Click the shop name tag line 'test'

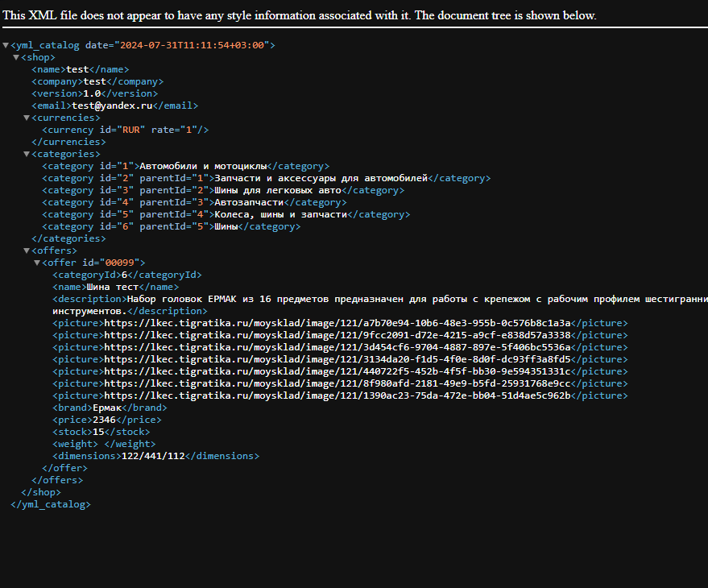(81, 69)
